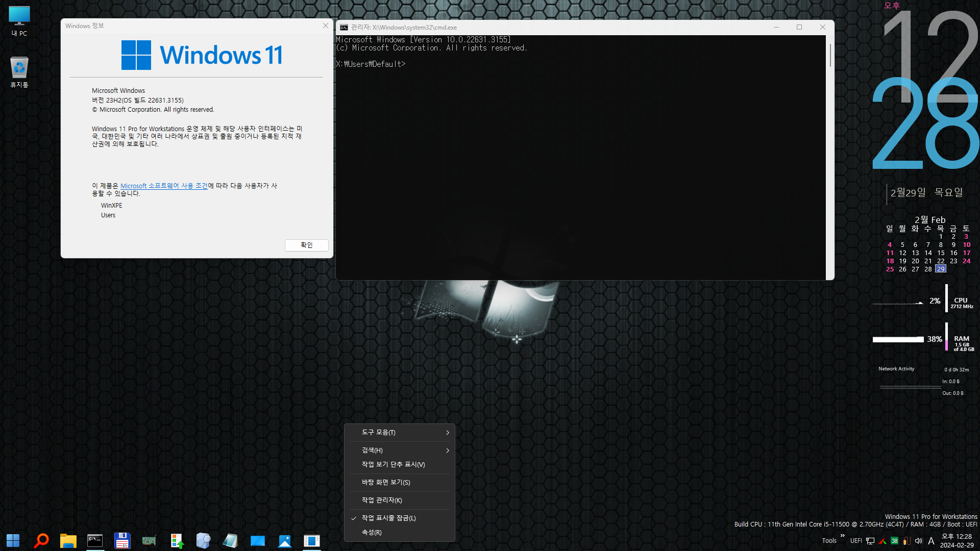Close the cmd.exe window
Viewport: 980px width, 551px height.
(x=823, y=27)
